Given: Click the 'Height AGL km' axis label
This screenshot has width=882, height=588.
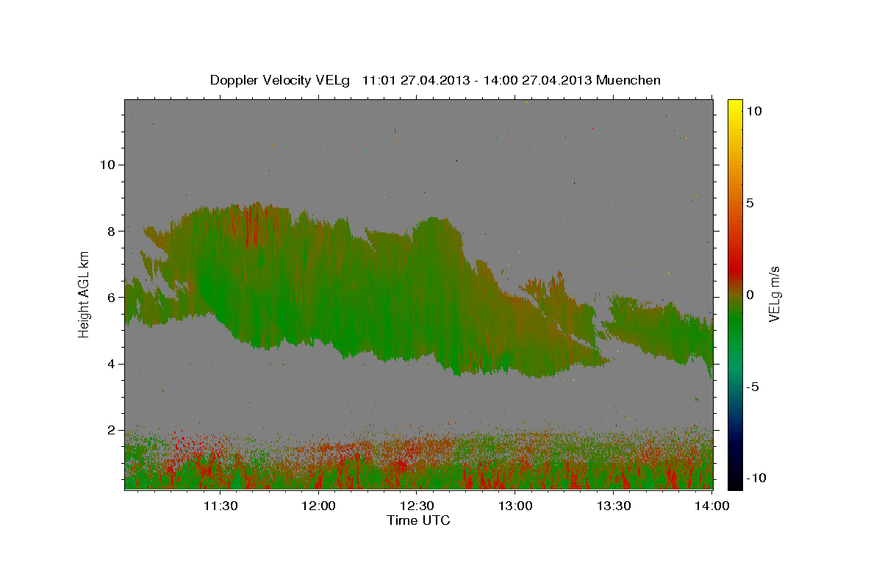Looking at the screenshot, I should click(85, 294).
